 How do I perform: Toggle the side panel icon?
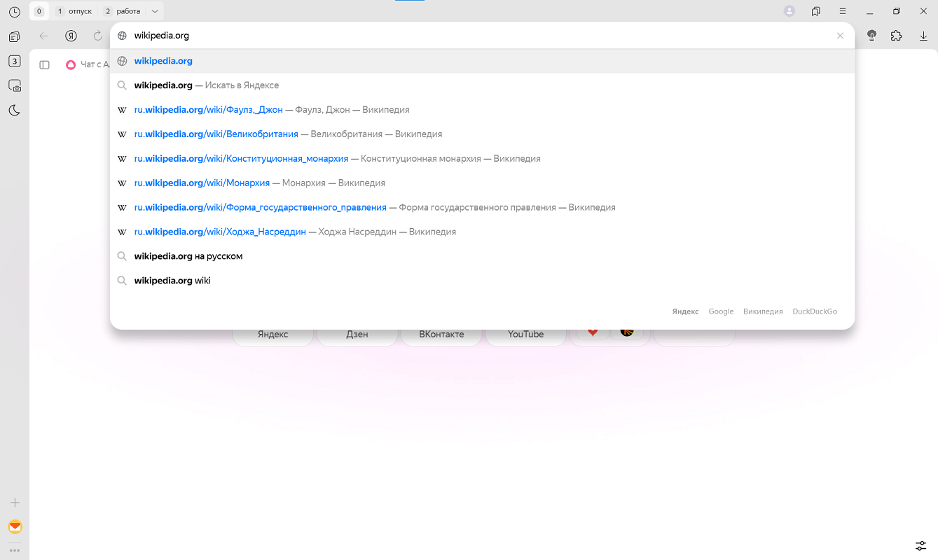tap(44, 64)
